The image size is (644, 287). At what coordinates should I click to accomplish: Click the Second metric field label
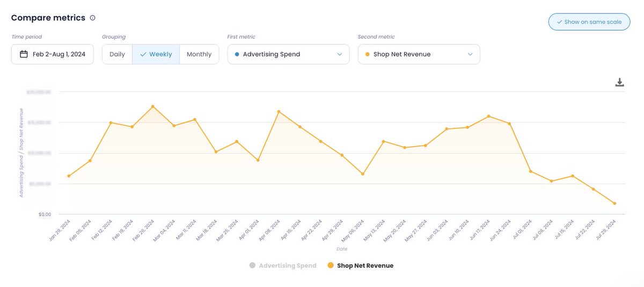pos(376,37)
